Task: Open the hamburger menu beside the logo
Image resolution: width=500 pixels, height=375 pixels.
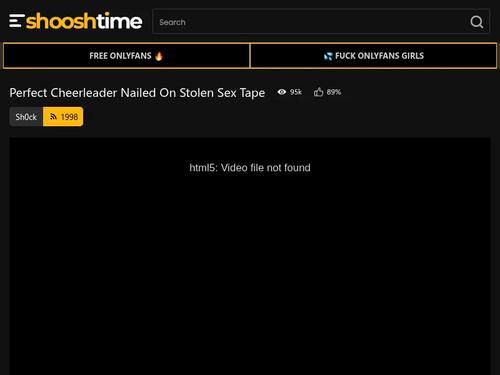Action: click(x=16, y=21)
